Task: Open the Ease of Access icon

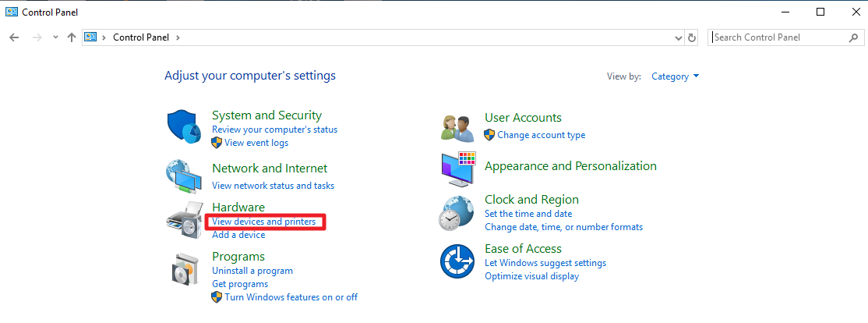Action: click(457, 261)
